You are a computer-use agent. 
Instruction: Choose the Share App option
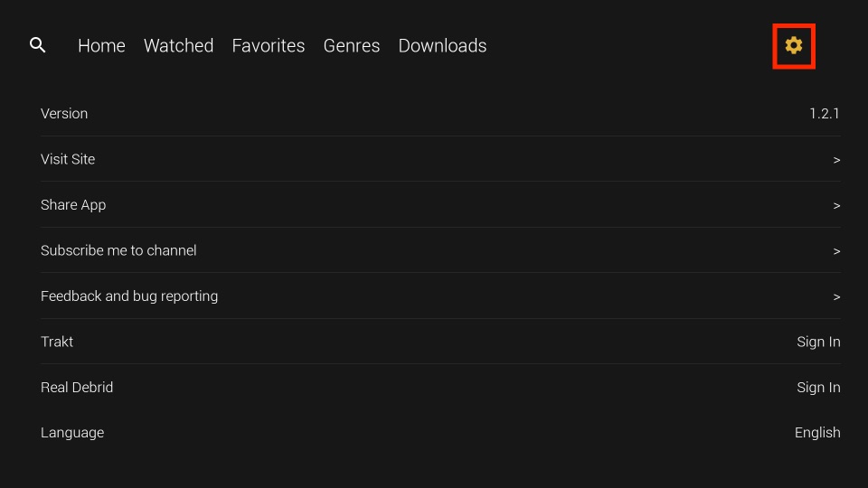(x=73, y=205)
